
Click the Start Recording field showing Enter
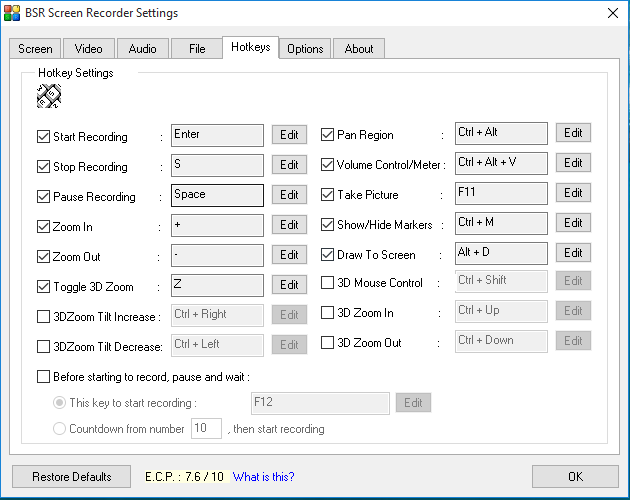click(217, 135)
